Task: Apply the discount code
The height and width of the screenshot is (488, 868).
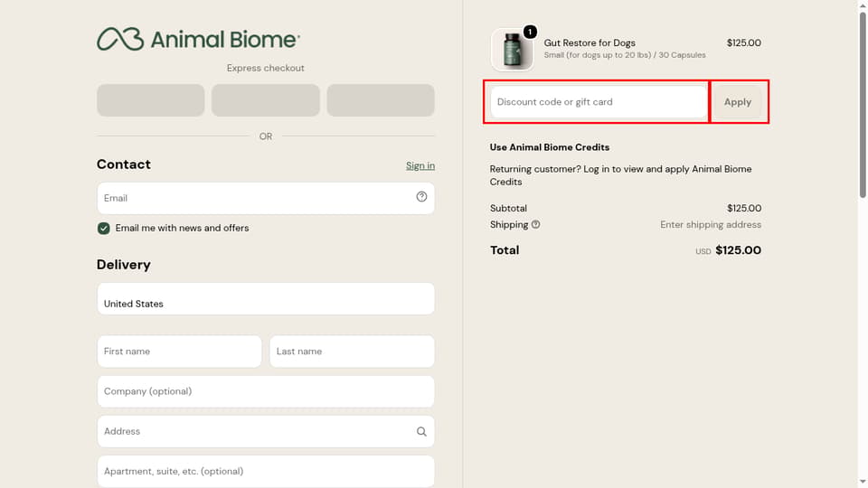Action: [738, 102]
